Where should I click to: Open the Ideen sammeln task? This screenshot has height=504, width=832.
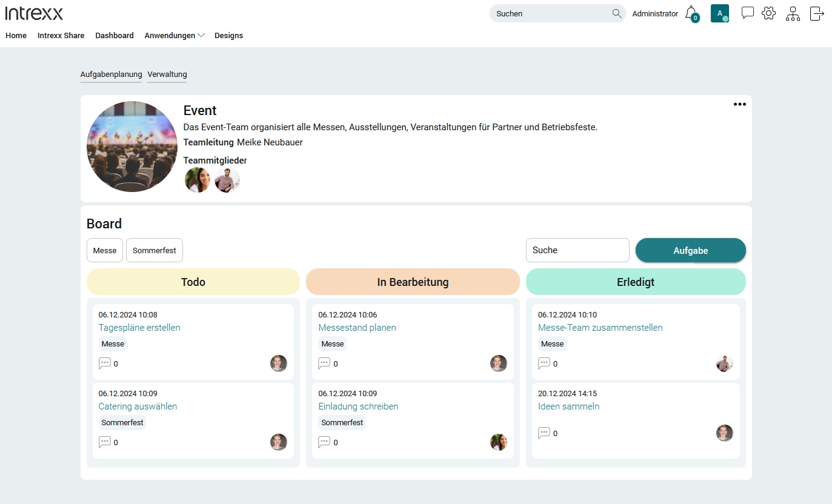[x=569, y=406]
